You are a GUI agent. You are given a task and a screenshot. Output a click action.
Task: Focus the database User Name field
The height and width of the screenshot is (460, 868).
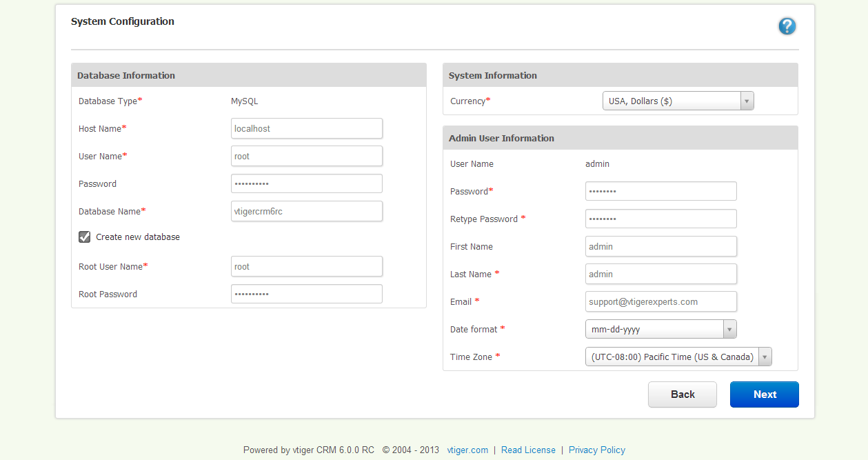click(x=307, y=156)
